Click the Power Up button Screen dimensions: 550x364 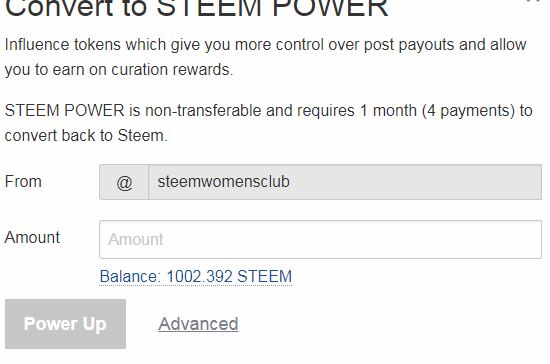(x=66, y=324)
